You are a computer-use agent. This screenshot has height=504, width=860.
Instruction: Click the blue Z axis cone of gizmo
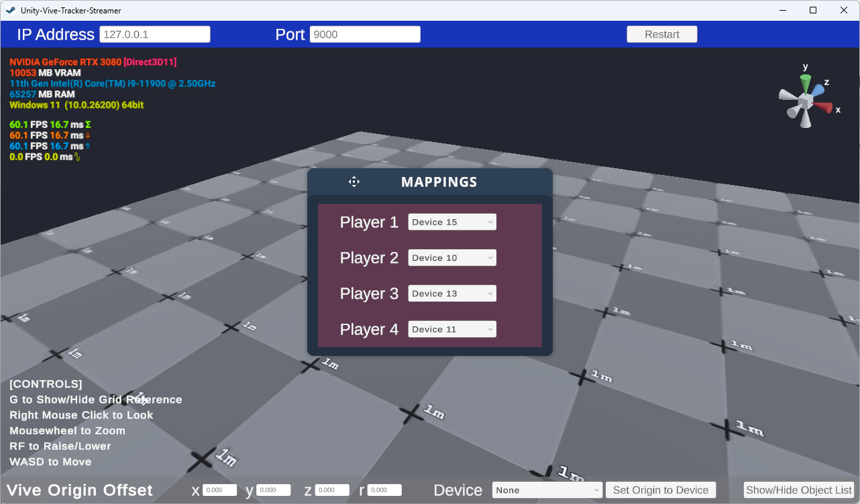tap(816, 90)
